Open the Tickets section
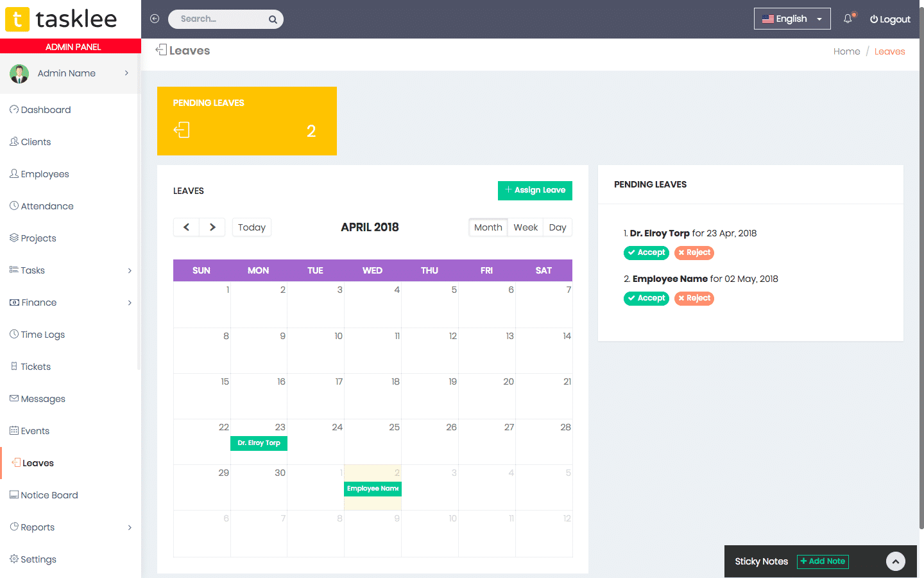This screenshot has height=578, width=924. coord(35,366)
